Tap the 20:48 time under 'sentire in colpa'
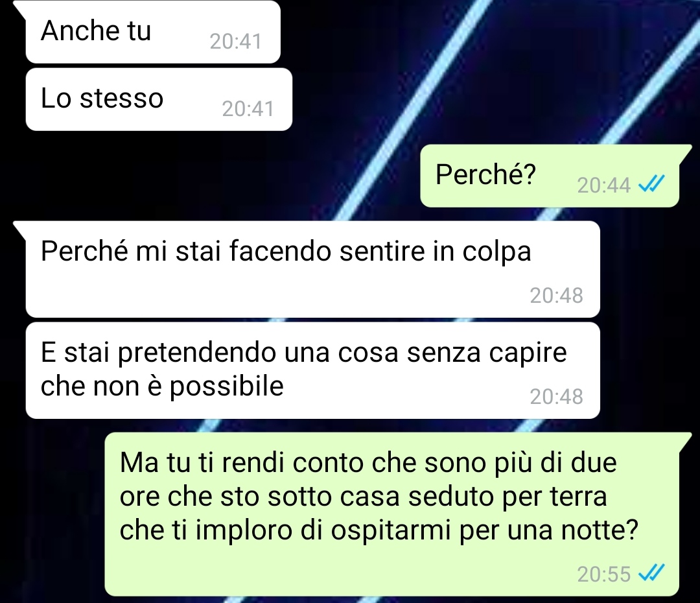This screenshot has width=700, height=603. (x=557, y=295)
